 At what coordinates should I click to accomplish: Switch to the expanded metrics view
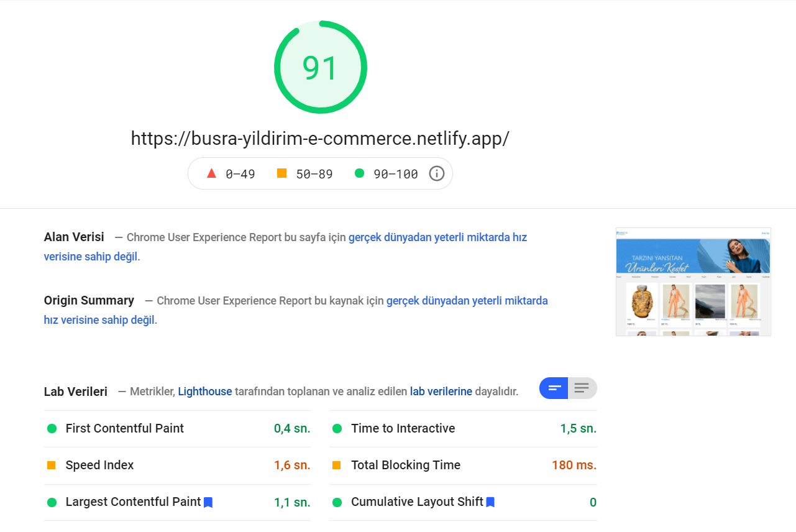tap(582, 388)
